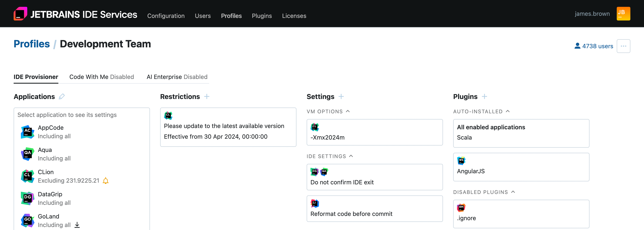This screenshot has width=644, height=230.
Task: Add a new Restriction with the plus button
Action: 207,96
